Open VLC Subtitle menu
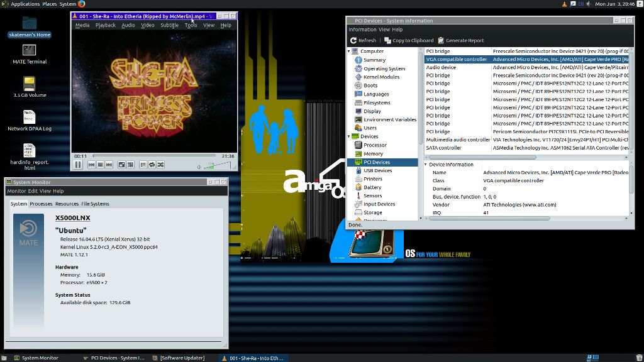This screenshot has width=644, height=362. click(169, 25)
